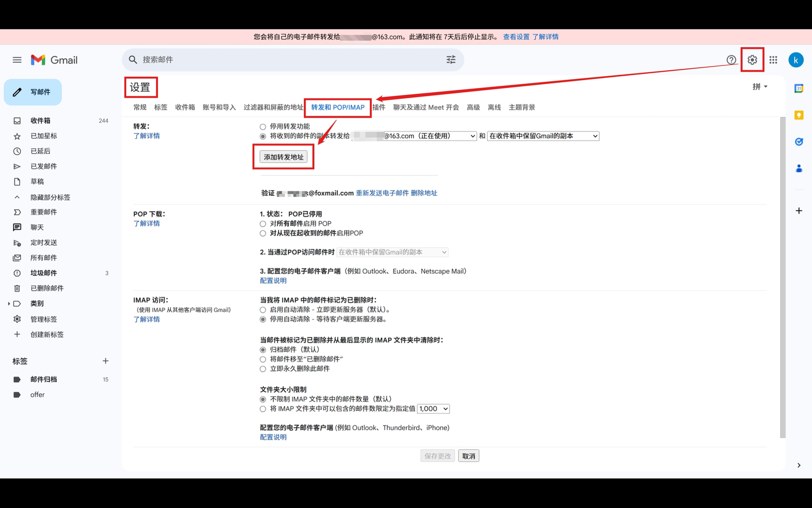Open the 拼 input method dropdown
Viewport: 812px width, 508px height.
coord(760,86)
